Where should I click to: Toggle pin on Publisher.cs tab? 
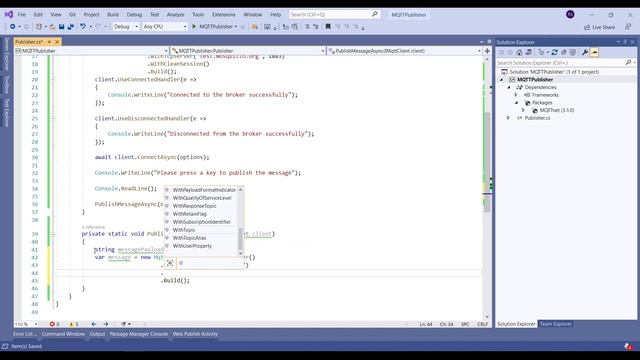tap(49, 42)
